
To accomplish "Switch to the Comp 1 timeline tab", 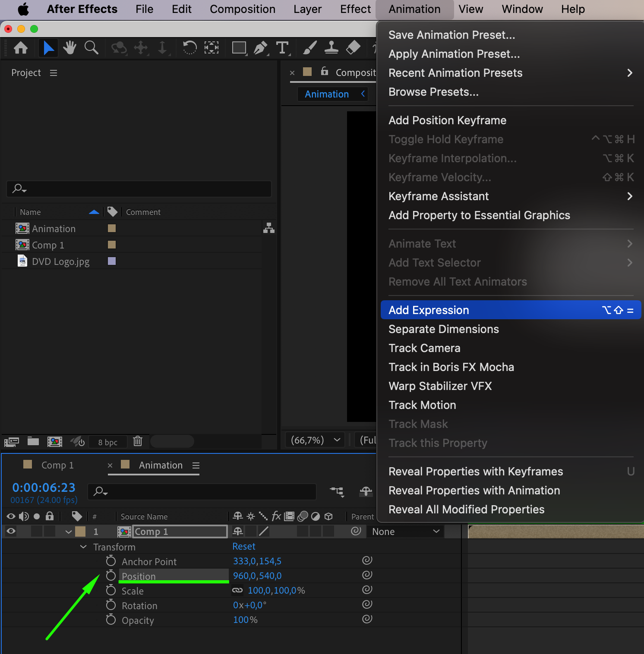I will click(57, 465).
